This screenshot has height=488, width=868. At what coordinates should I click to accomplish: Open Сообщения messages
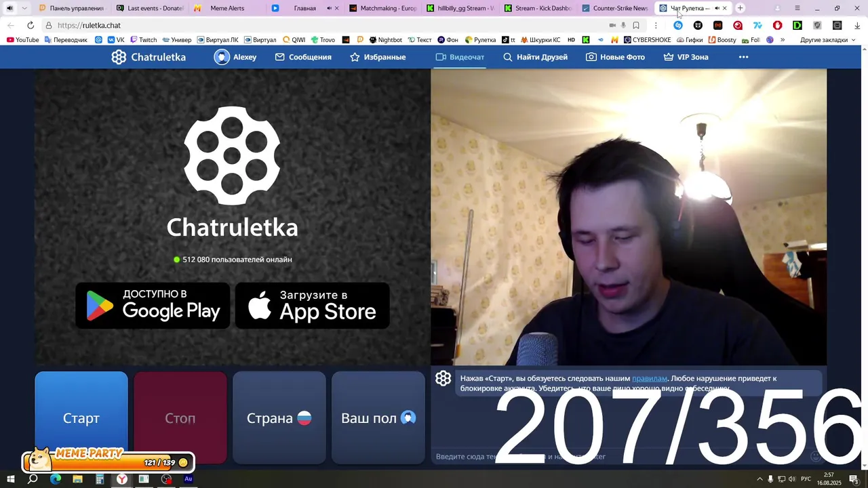coord(303,57)
